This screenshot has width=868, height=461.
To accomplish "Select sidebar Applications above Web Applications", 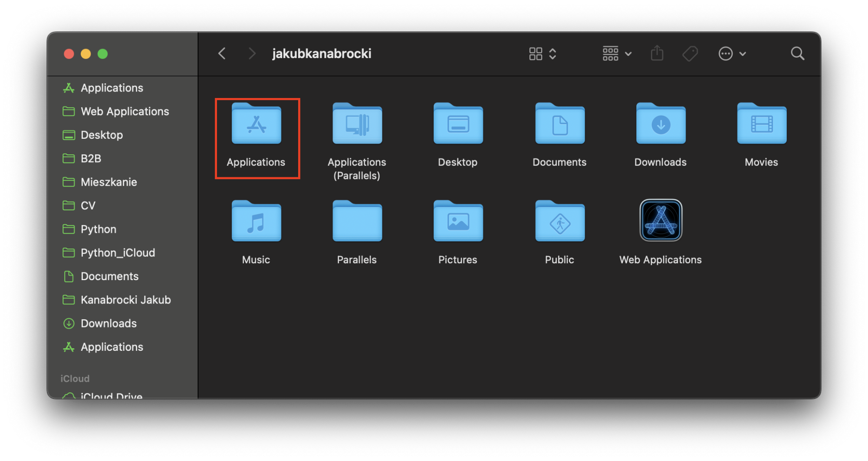I will click(x=103, y=88).
